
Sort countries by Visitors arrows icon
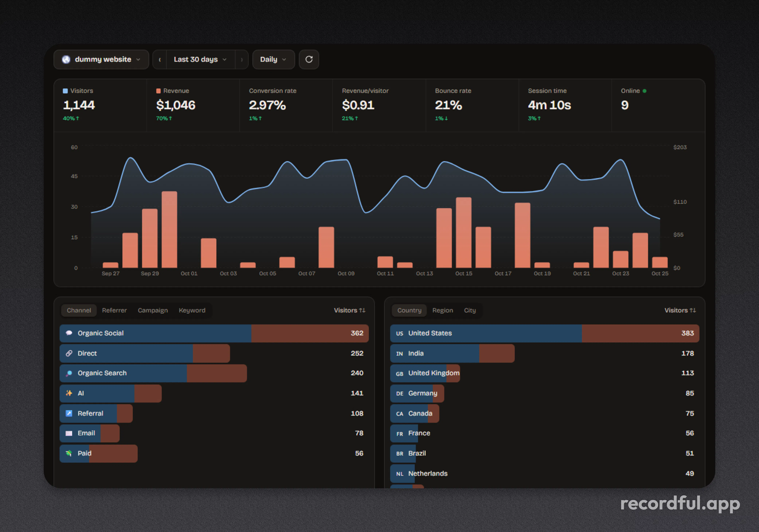pos(693,310)
